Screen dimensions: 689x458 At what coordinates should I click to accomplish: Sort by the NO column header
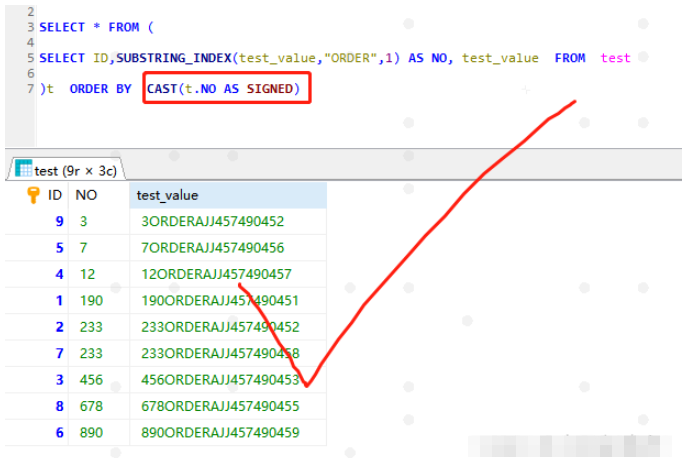tap(86, 195)
